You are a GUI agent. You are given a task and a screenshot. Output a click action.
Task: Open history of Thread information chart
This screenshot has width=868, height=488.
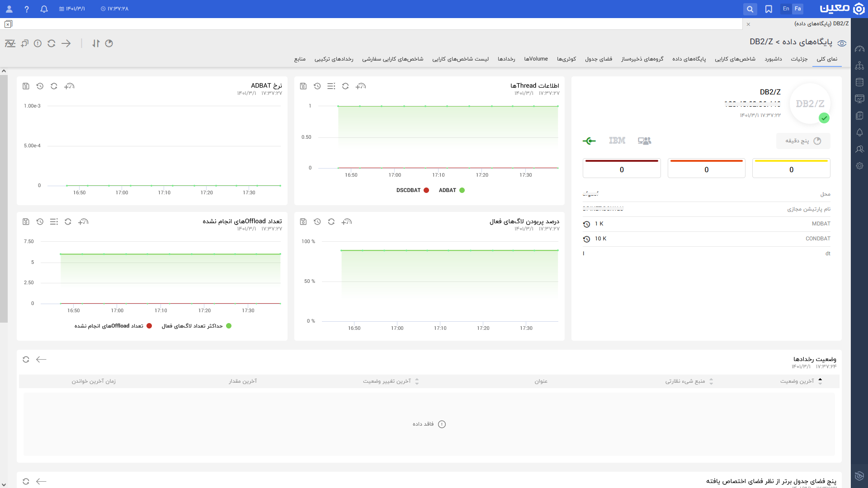[317, 86]
